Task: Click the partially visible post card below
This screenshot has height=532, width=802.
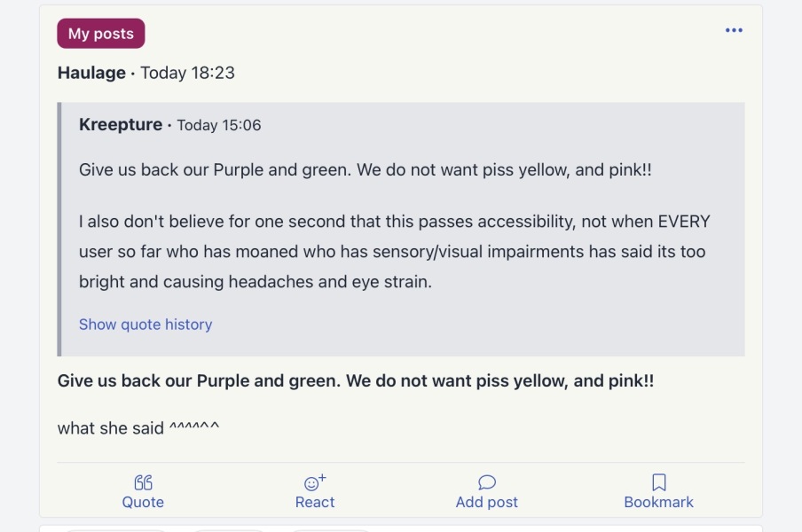Action: (x=401, y=528)
